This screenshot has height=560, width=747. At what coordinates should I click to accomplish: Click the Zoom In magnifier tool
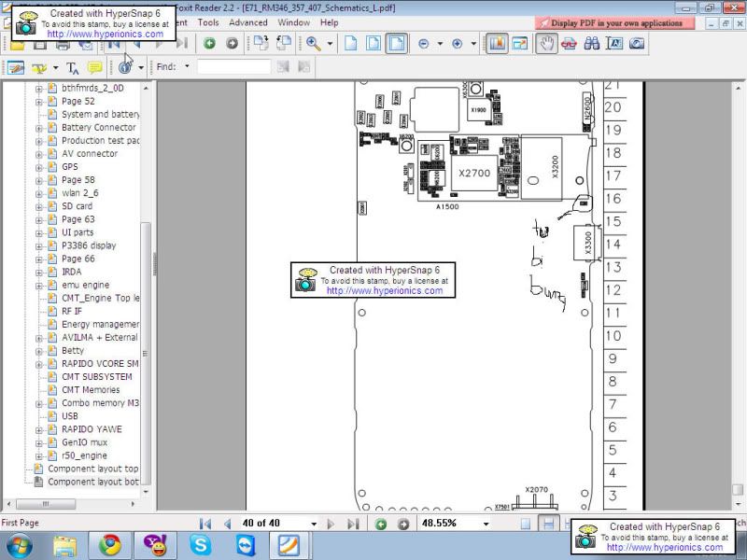[x=314, y=43]
